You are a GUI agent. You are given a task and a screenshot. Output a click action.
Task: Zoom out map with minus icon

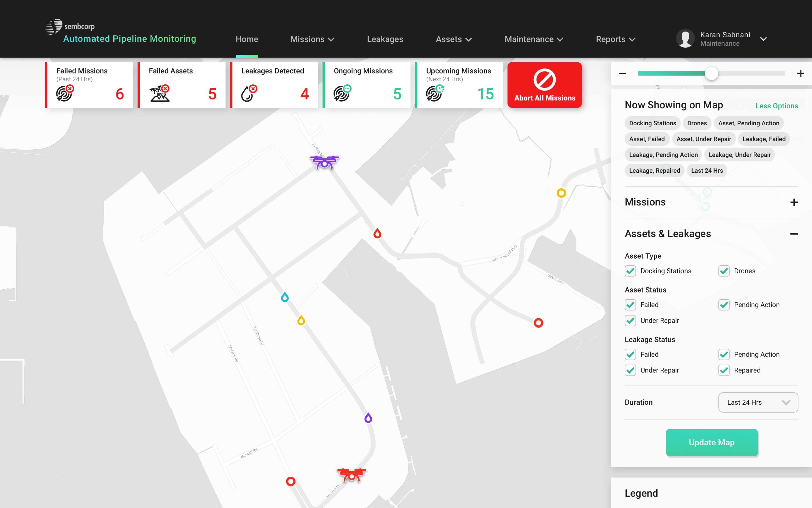622,73
